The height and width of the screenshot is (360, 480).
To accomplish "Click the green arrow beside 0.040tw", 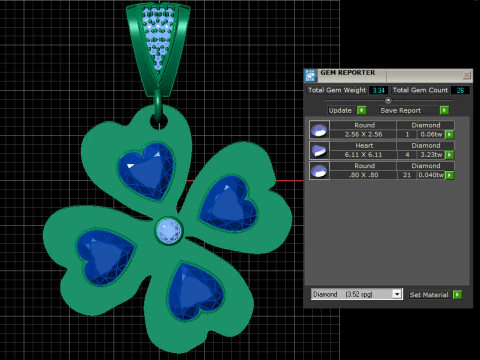I will coord(449,175).
